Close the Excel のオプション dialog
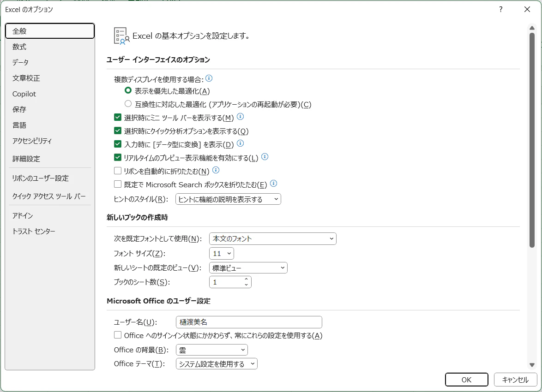Image resolution: width=542 pixels, height=392 pixels. tap(527, 9)
